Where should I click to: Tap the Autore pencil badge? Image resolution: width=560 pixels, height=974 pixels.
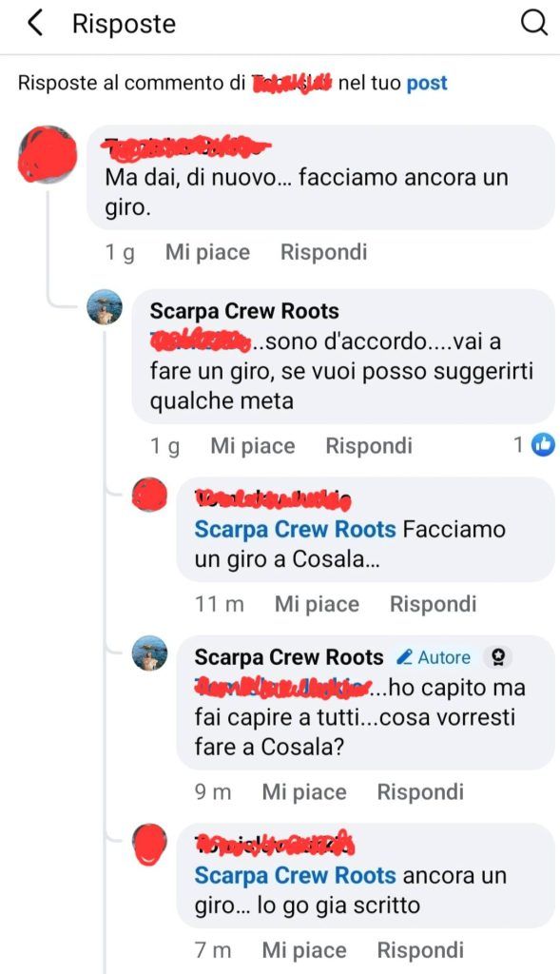[434, 657]
